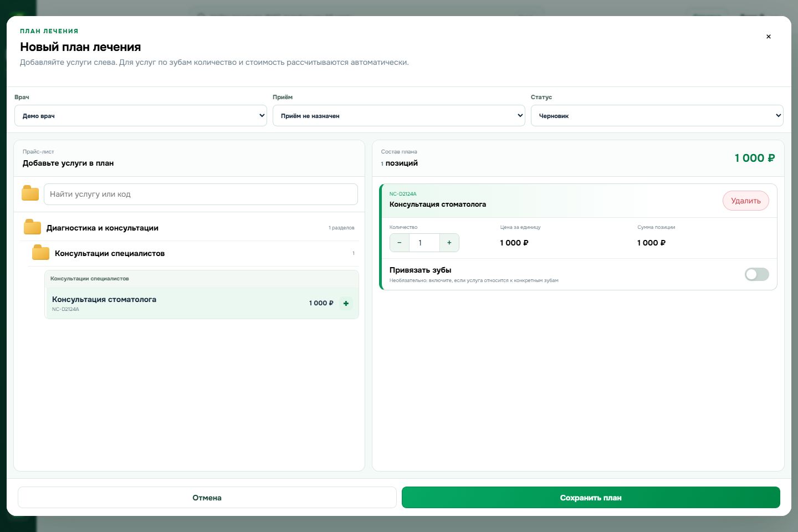Add Консультация стоматолога with the plus icon

pyautogui.click(x=346, y=303)
